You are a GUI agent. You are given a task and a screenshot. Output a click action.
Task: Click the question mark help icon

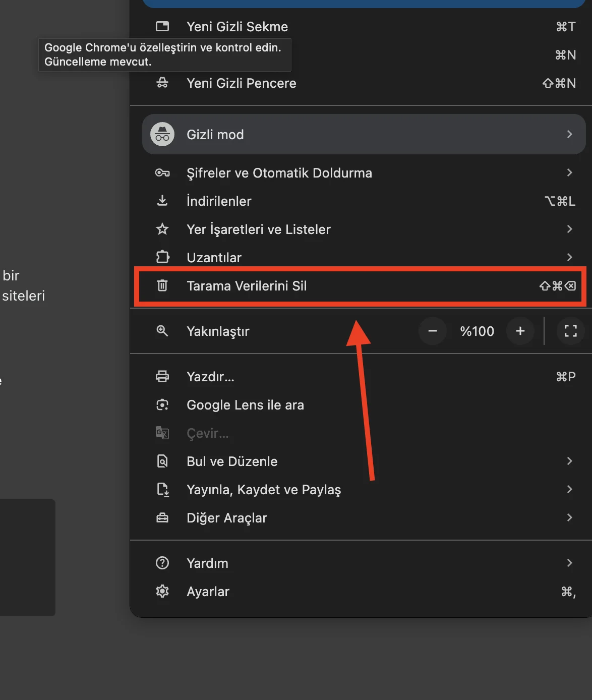(x=162, y=563)
